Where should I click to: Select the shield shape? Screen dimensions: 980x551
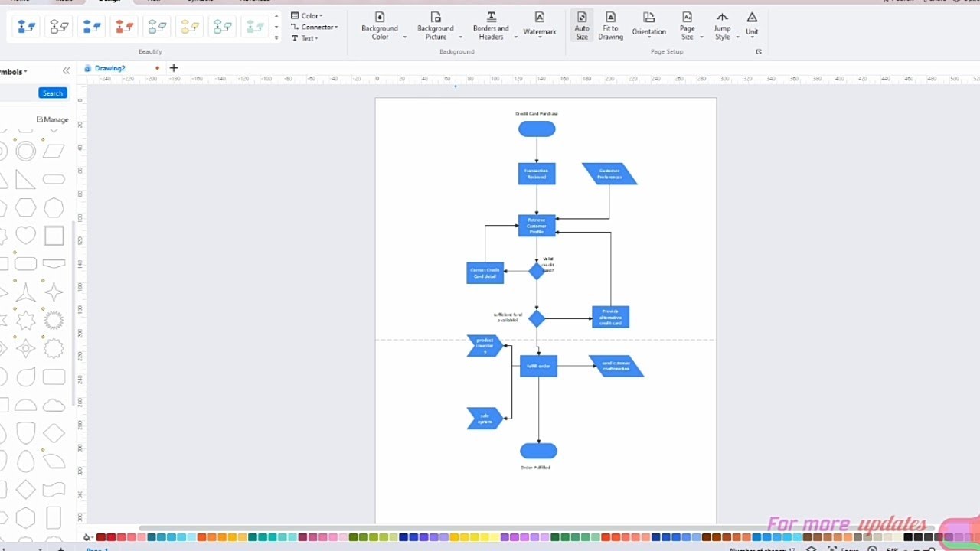[26, 432]
